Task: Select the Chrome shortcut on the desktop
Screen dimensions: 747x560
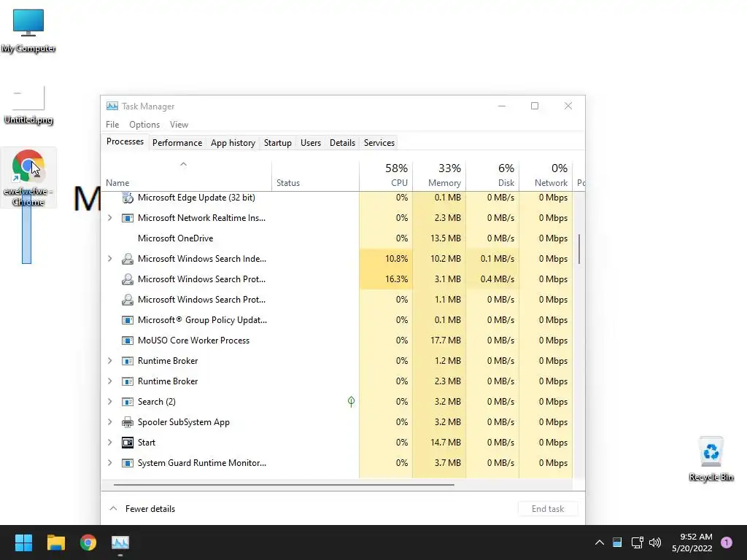Action: [x=28, y=178]
